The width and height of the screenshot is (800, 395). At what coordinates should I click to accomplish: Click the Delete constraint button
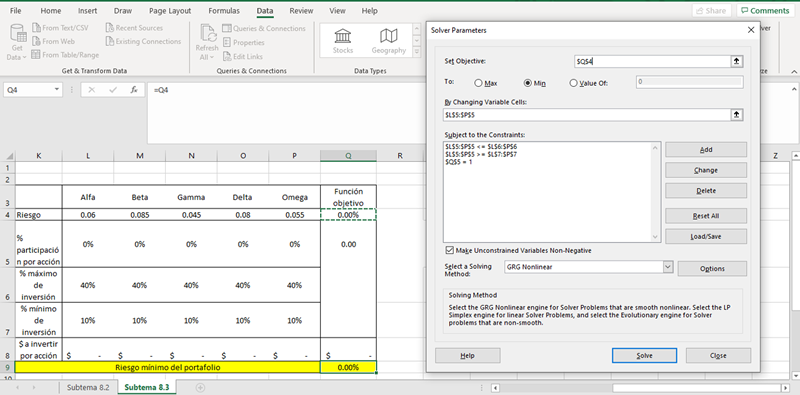pyautogui.click(x=706, y=190)
